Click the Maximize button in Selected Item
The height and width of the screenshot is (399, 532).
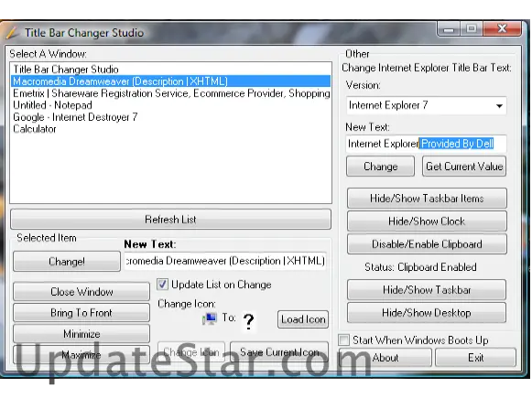tap(81, 354)
